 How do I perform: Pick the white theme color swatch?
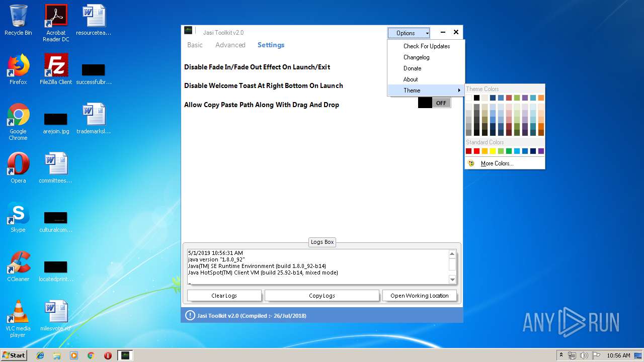(468, 98)
